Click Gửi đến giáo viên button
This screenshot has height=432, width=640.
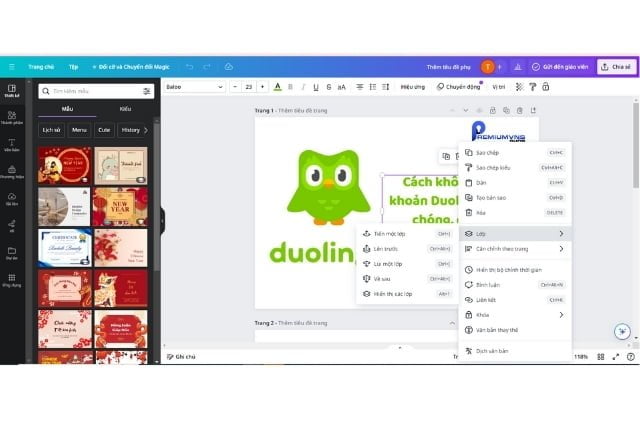click(560, 67)
